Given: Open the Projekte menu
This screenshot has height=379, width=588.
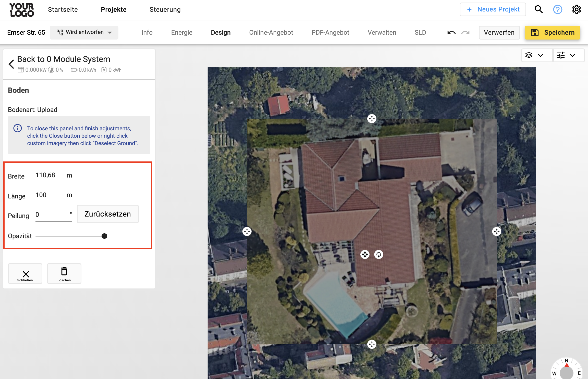Looking at the screenshot, I should tap(114, 10).
